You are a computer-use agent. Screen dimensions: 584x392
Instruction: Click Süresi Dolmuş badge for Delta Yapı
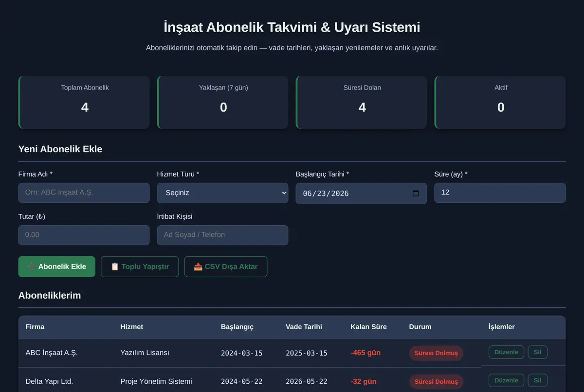(436, 381)
